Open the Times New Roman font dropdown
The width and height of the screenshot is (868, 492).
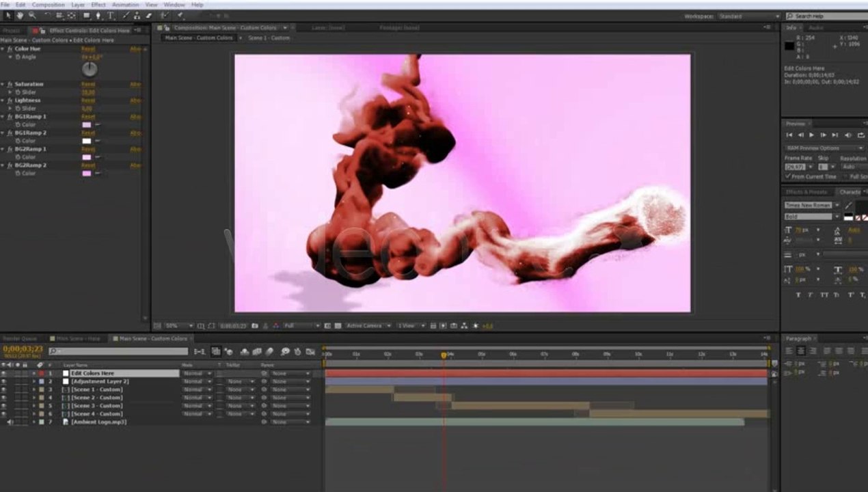[x=813, y=205]
